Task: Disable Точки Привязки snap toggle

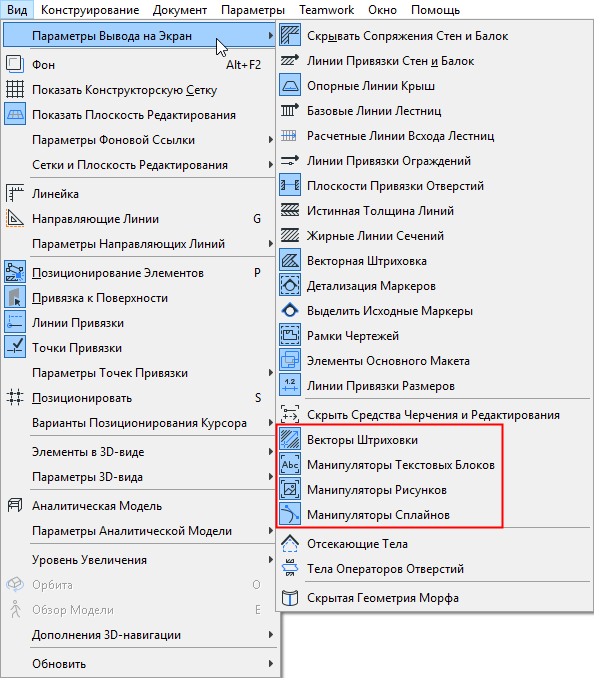Action: [139, 348]
